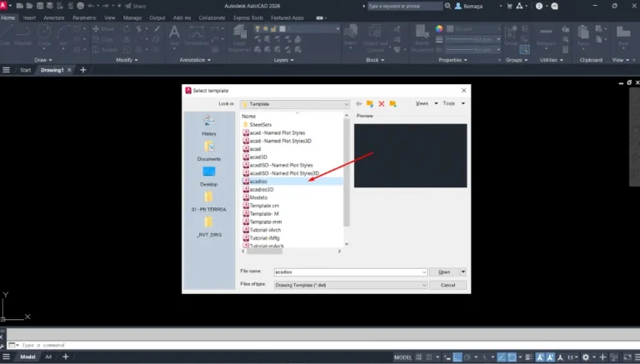Click the status bar Customization menu icon
The width and height of the screenshot is (640, 364).
pos(637,357)
